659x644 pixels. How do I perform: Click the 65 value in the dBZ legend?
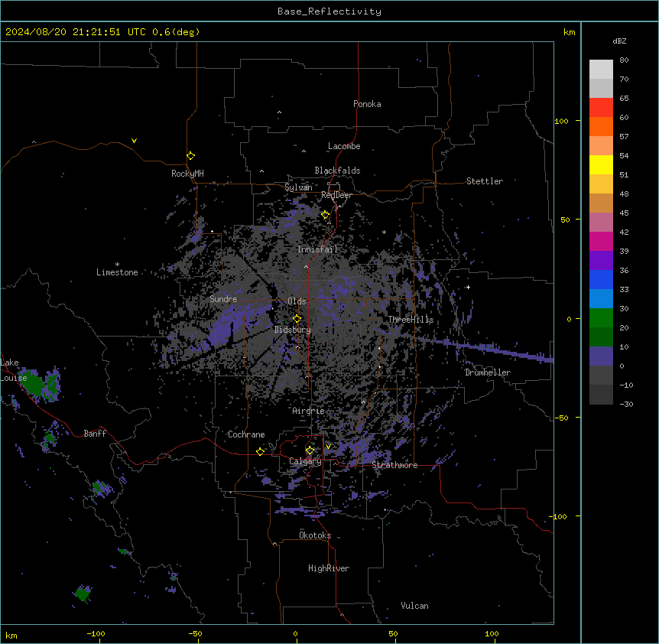click(x=624, y=98)
